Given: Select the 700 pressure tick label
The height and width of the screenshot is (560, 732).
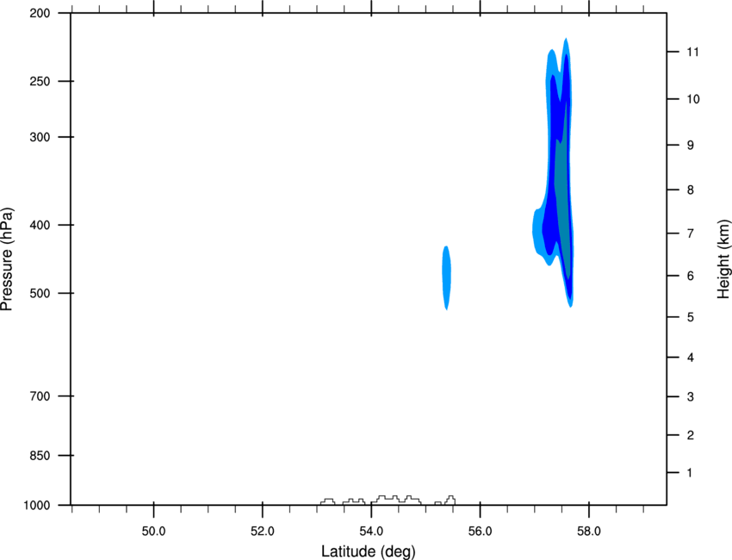Looking at the screenshot, I should click(x=40, y=396).
